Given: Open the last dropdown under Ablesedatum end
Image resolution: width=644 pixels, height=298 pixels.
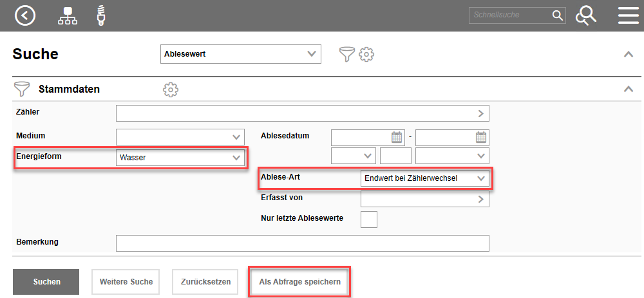Looking at the screenshot, I should tap(452, 156).
